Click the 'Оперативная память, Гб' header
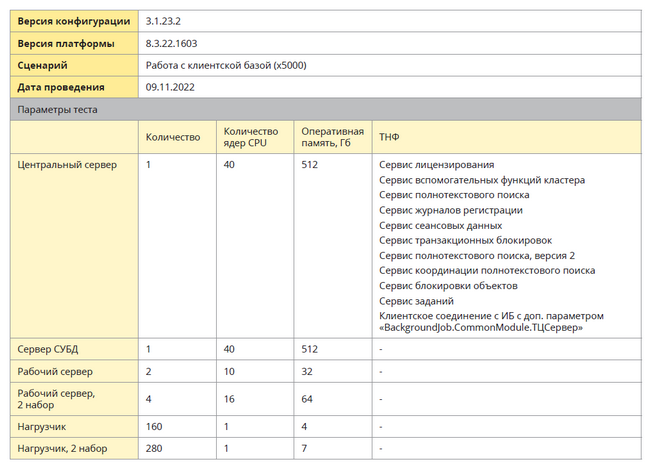650x468 pixels. pyautogui.click(x=332, y=137)
